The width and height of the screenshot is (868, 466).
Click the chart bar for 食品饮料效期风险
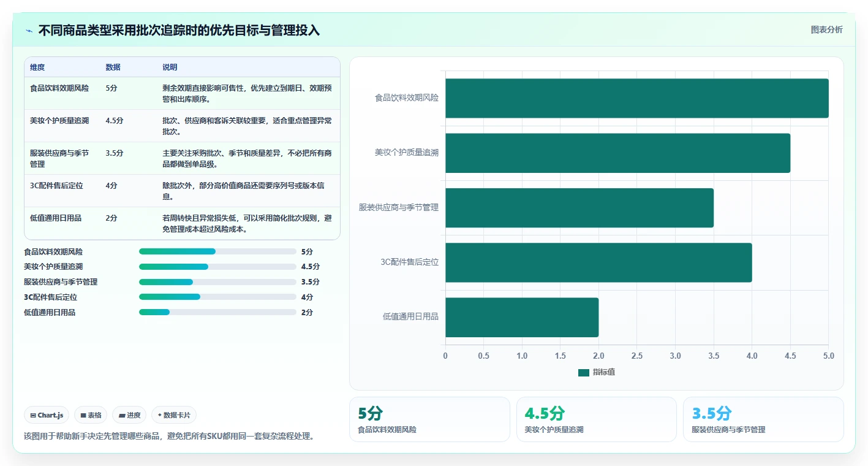coord(636,98)
